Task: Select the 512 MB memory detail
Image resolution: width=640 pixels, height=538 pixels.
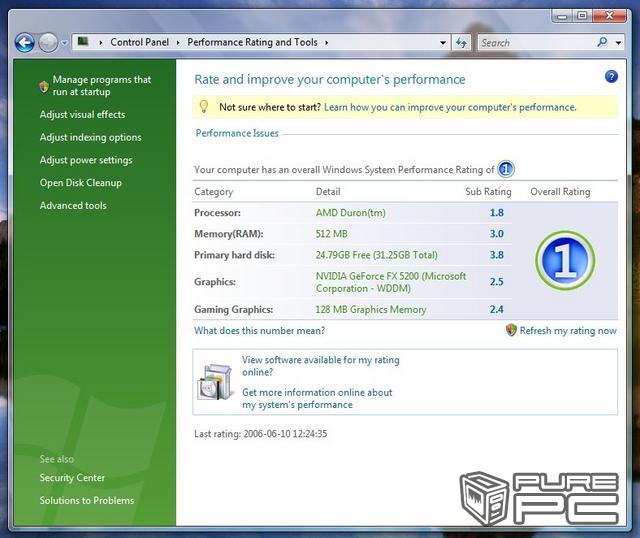Action: tap(331, 234)
